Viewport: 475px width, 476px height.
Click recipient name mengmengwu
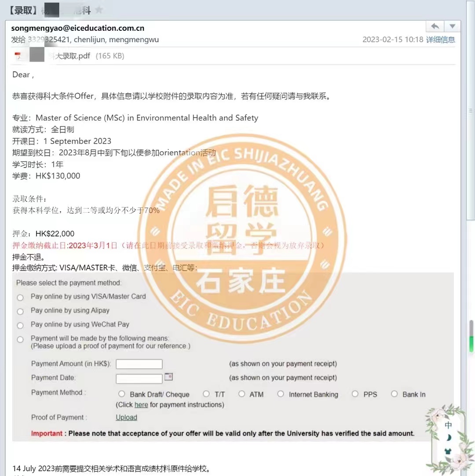134,40
